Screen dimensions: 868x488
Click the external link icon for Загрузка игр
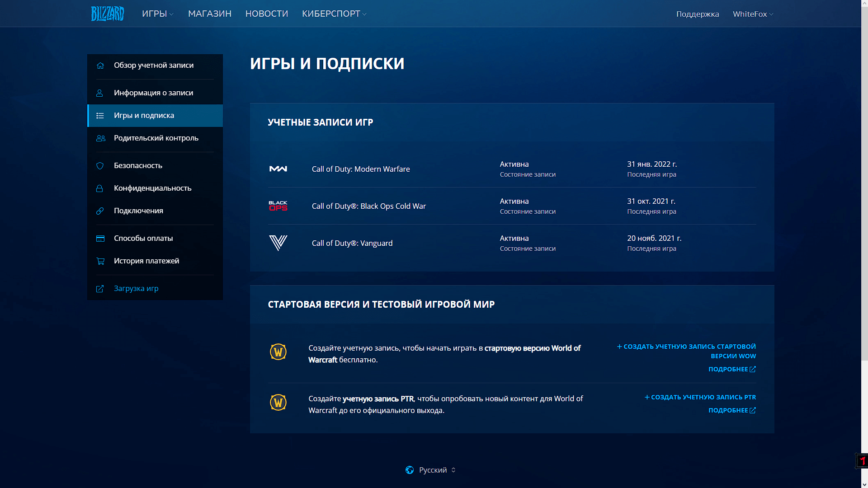pos(100,289)
